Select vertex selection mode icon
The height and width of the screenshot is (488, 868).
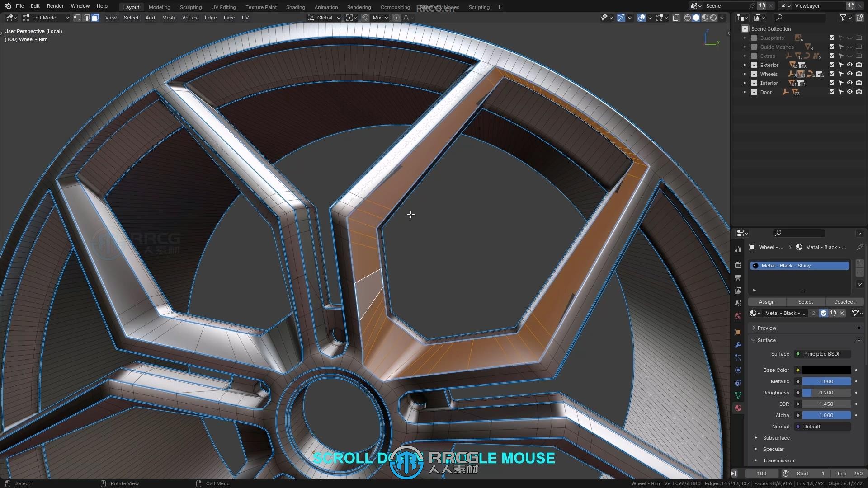tap(77, 18)
